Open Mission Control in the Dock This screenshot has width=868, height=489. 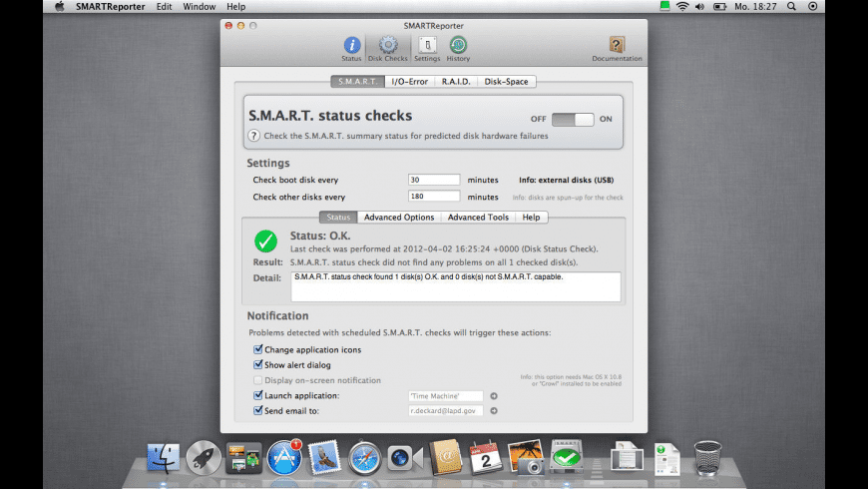click(x=243, y=458)
